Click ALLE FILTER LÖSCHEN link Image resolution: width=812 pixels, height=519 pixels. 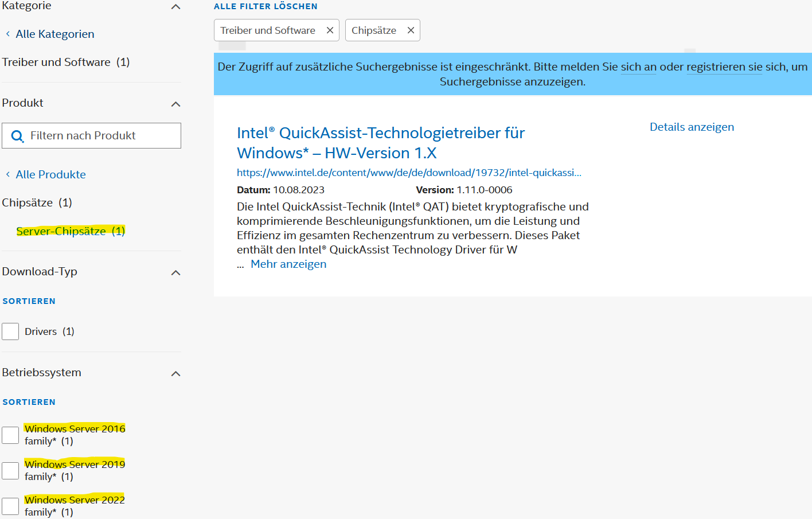point(266,6)
